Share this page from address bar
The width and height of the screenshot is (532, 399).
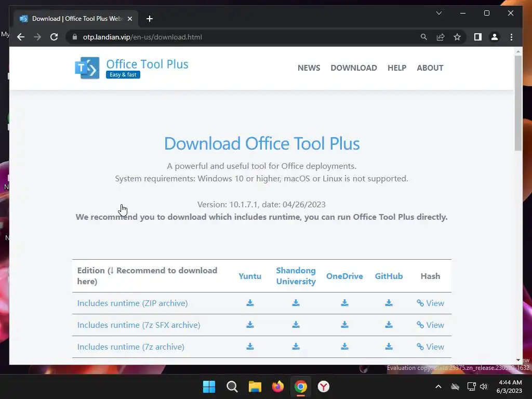point(441,37)
